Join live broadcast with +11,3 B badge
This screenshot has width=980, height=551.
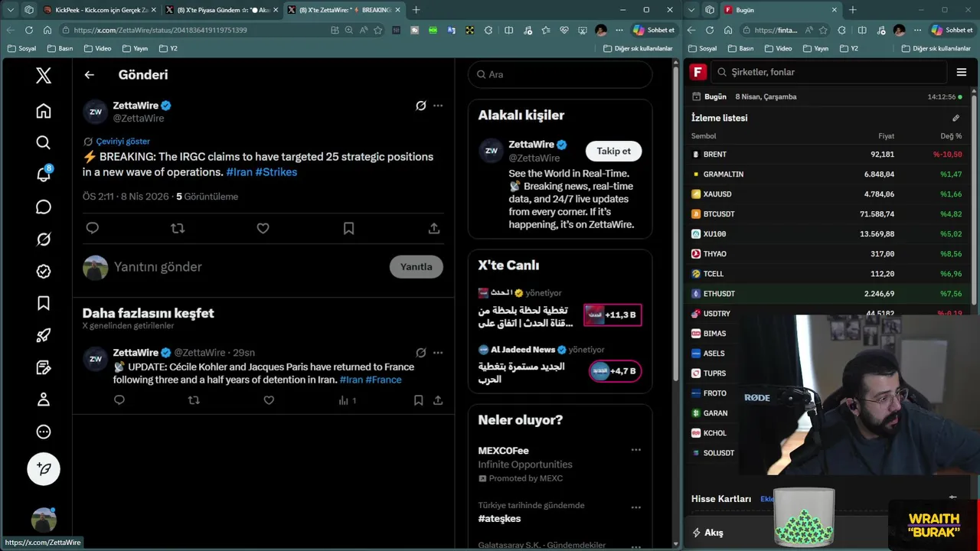612,315
